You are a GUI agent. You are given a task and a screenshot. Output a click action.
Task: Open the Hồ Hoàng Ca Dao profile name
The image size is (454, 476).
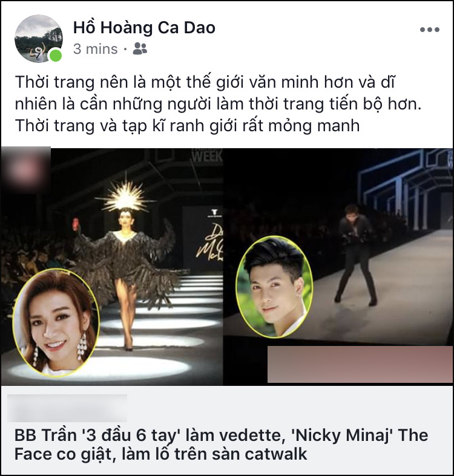click(144, 28)
